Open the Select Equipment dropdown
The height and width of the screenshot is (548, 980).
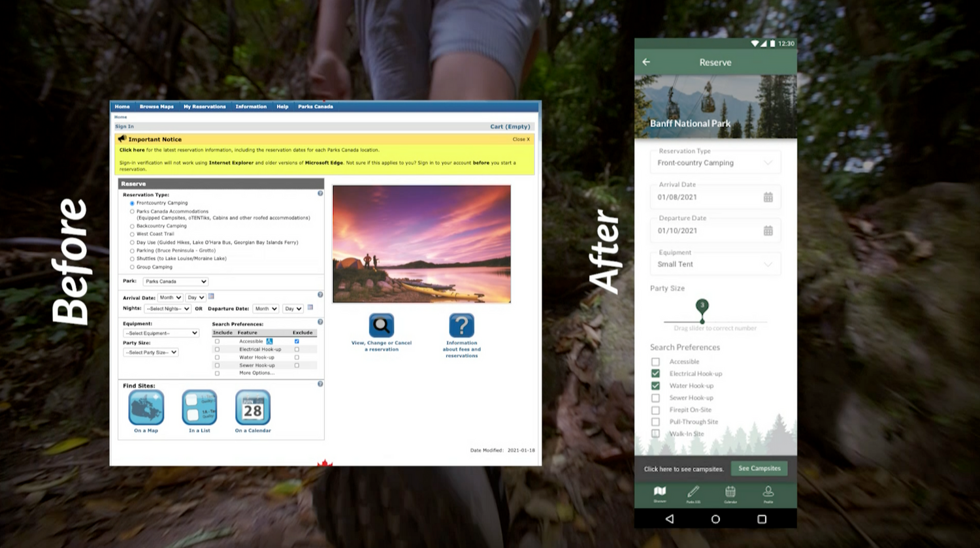click(x=161, y=333)
